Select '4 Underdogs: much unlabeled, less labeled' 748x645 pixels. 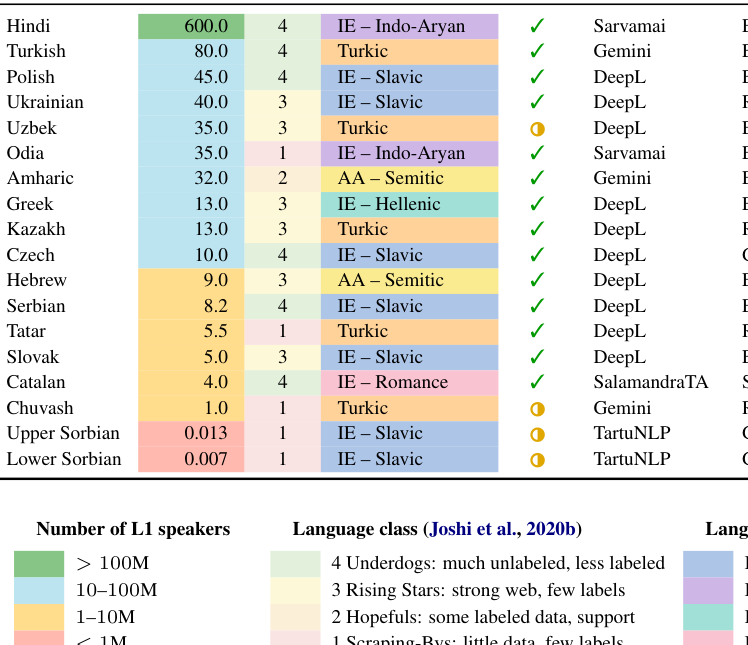tap(498, 563)
